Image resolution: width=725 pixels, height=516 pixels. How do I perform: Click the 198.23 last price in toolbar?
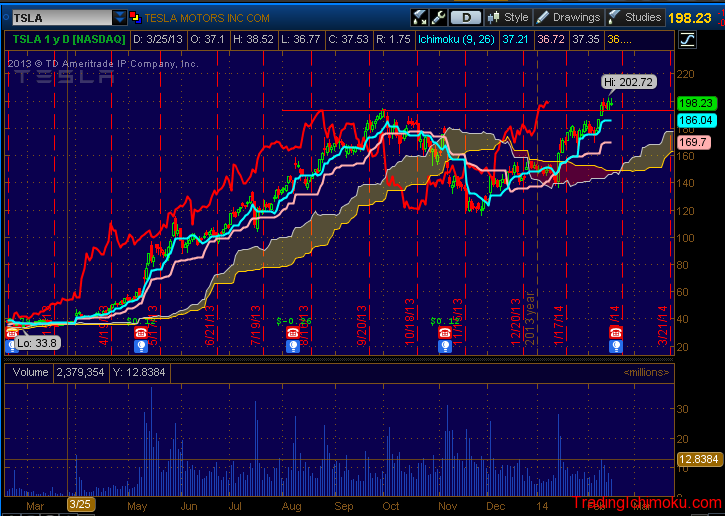pos(689,18)
